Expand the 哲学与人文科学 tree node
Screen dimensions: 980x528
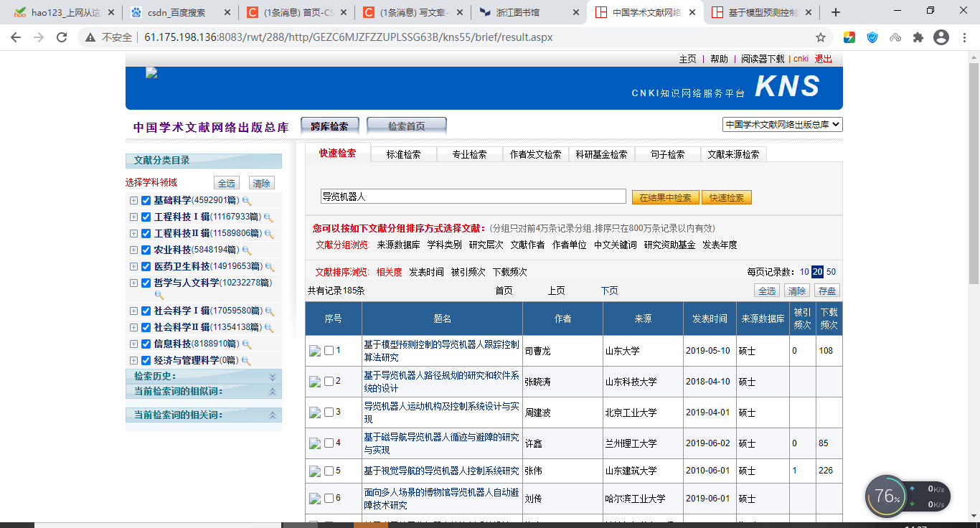tap(133, 283)
